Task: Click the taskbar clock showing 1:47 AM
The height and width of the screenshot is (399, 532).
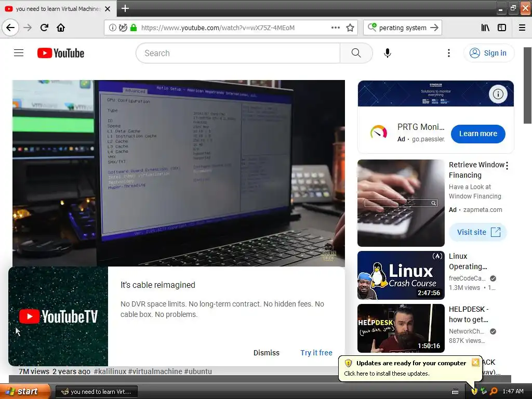Action: coord(513,392)
